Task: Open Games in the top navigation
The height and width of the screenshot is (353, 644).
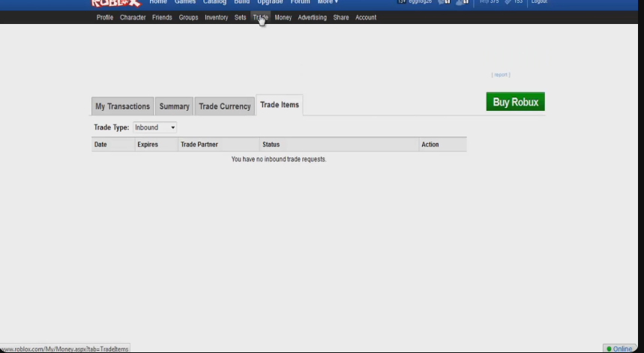Action: pos(185,3)
